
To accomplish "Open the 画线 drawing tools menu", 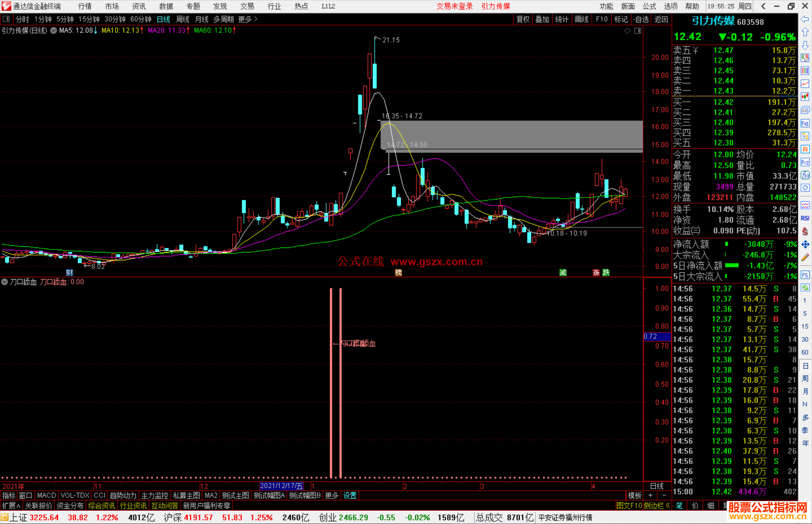I will click(582, 19).
